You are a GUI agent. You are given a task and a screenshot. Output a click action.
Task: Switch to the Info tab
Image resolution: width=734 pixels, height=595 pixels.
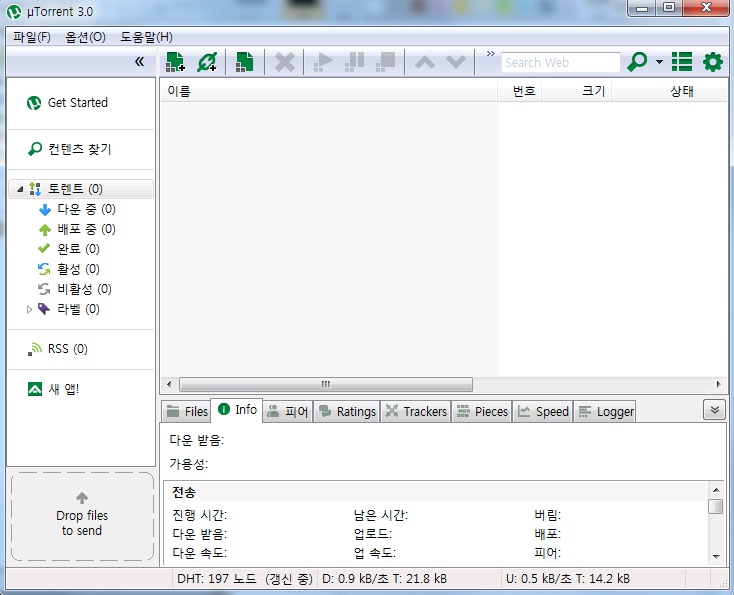[x=237, y=410]
